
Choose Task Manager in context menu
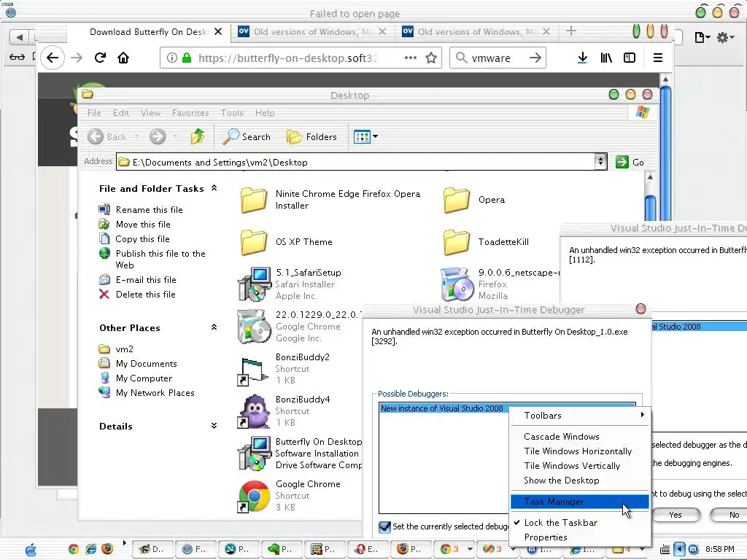579,502
